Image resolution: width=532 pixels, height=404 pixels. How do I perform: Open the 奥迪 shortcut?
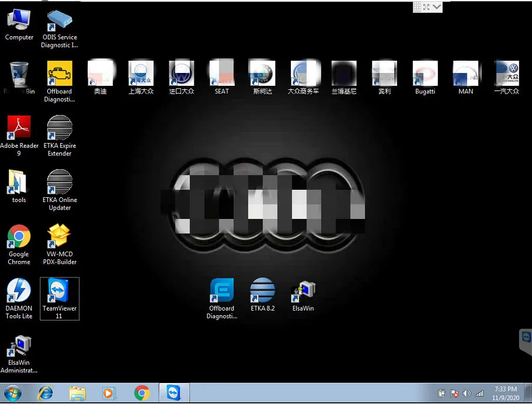[100, 78]
